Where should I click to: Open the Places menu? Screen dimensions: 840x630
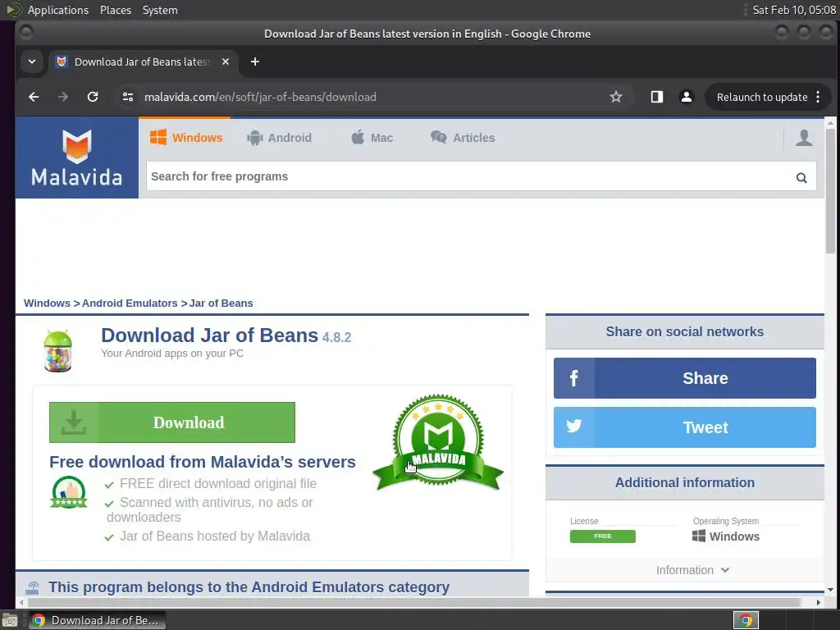[x=116, y=10]
